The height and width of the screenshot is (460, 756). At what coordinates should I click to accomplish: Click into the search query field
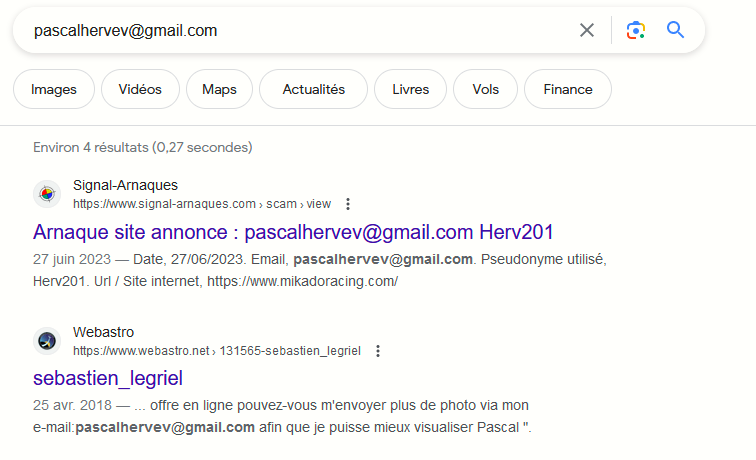[x=300, y=30]
